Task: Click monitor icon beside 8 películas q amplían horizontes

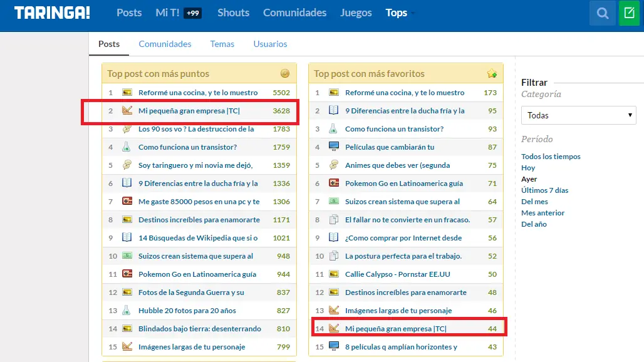Action: 334,346
